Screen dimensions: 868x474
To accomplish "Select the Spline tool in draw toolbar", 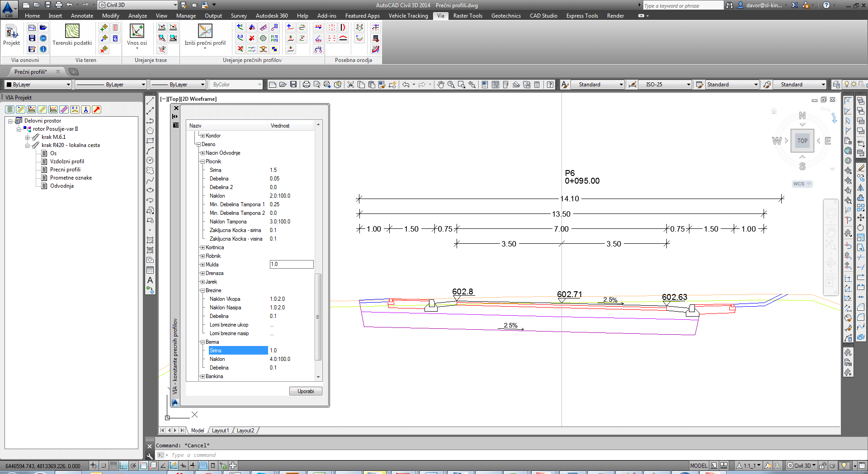I will point(150,180).
